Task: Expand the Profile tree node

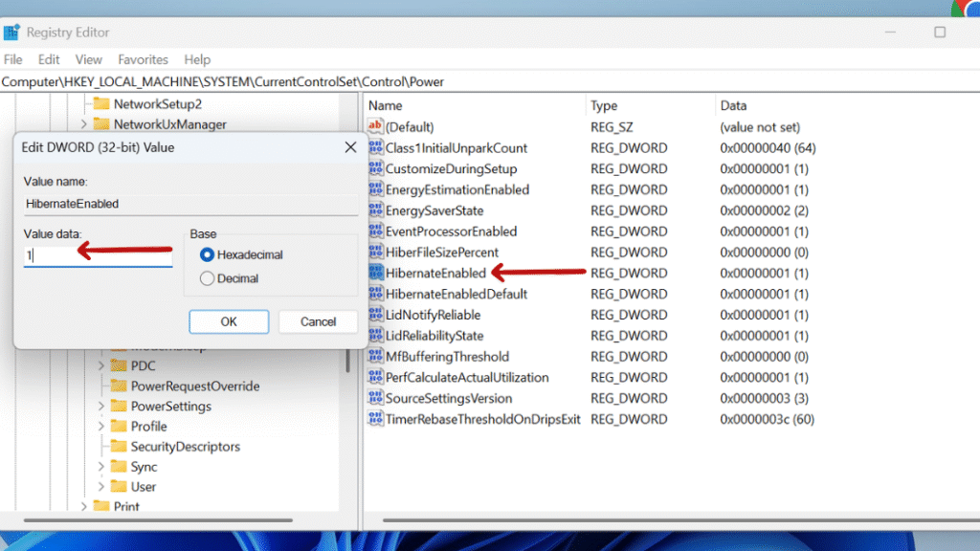Action: (101, 426)
